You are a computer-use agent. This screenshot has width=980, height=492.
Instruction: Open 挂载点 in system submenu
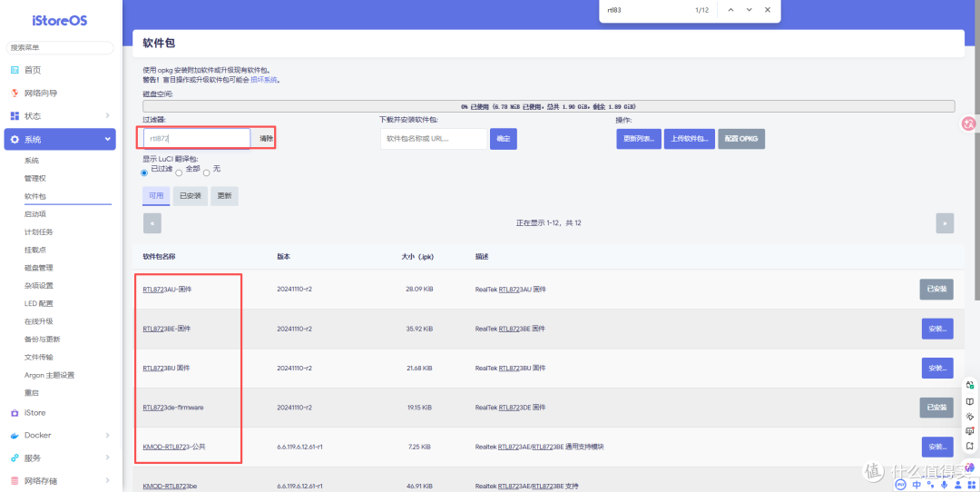point(35,250)
